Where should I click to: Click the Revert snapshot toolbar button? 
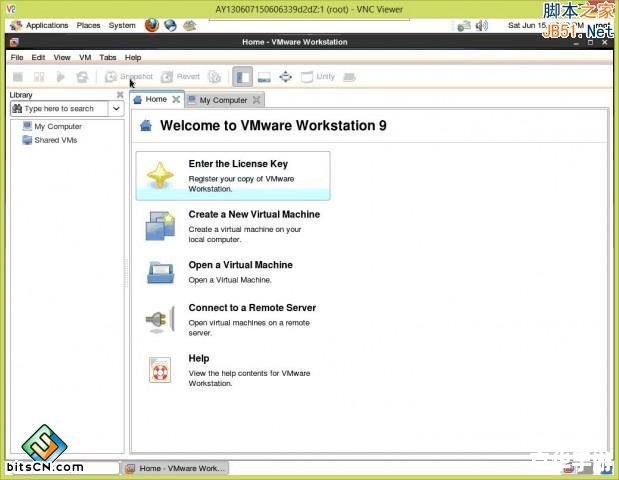point(181,76)
